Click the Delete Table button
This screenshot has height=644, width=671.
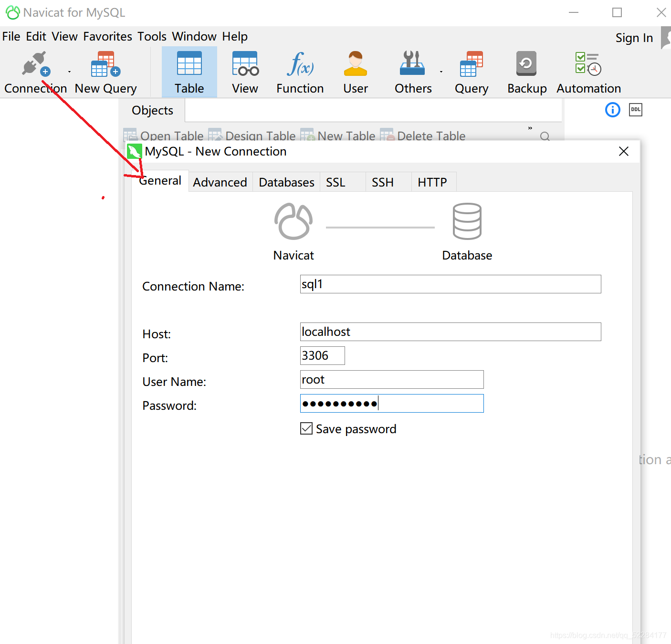coord(423,136)
